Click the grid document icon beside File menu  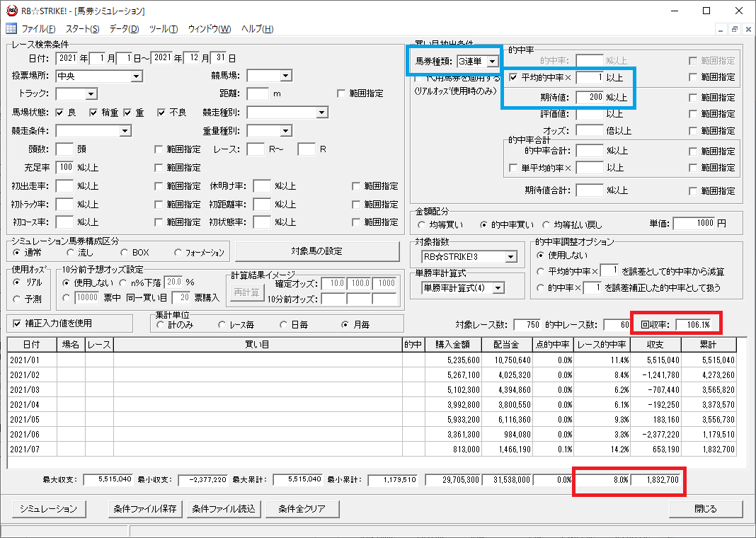[11, 29]
